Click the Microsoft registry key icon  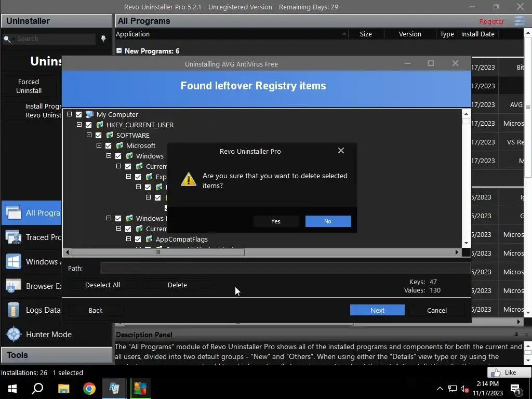(119, 145)
